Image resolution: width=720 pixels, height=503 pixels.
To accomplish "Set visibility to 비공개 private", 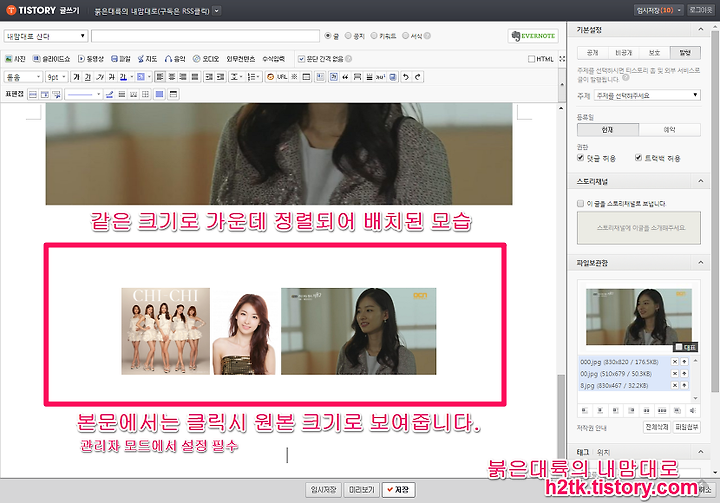I will 624,53.
